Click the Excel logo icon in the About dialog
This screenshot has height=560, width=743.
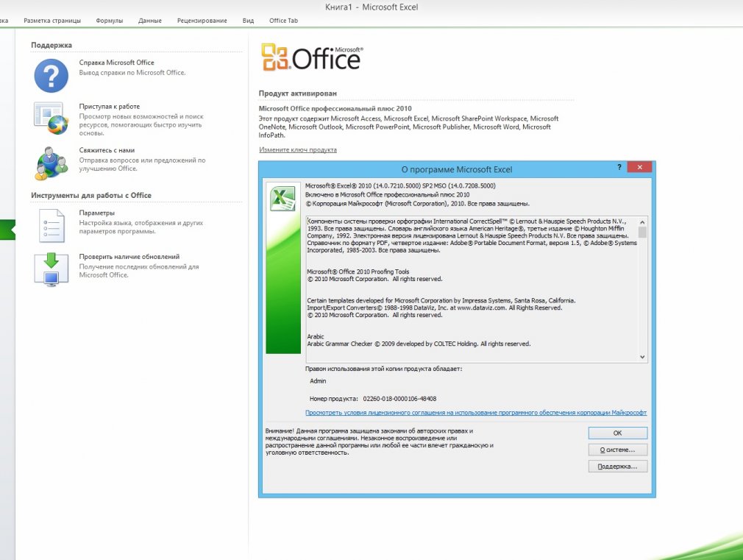coord(283,199)
